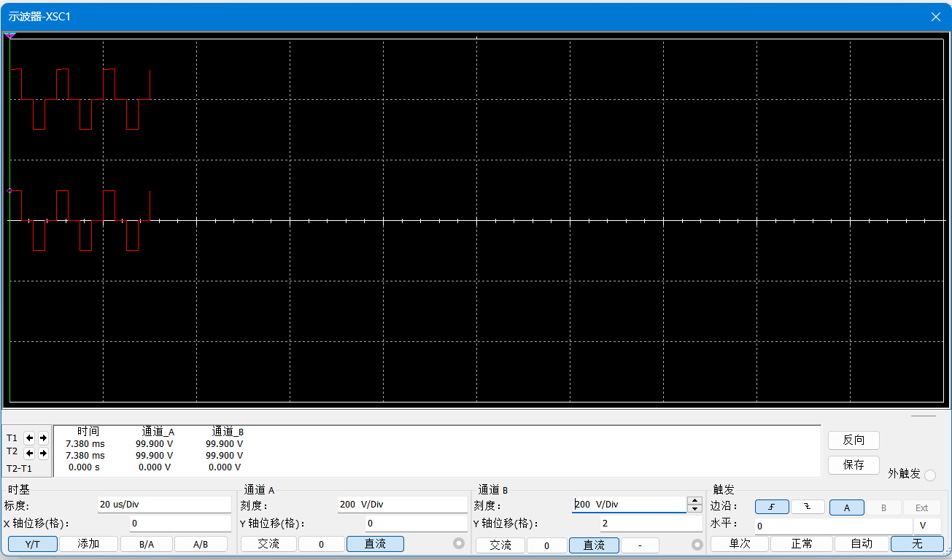Image resolution: width=952 pixels, height=560 pixels.
Task: Close the 示波器-XSC1 window
Action: click(x=936, y=16)
